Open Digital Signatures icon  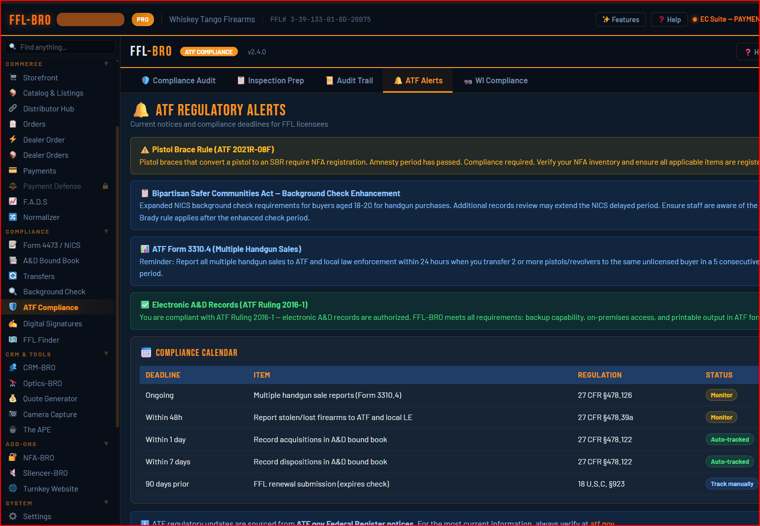(x=13, y=324)
